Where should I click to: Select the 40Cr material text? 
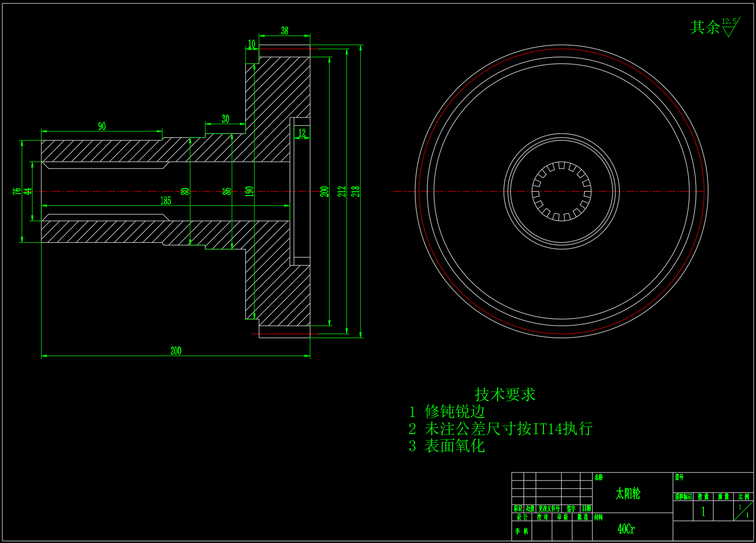(x=626, y=529)
